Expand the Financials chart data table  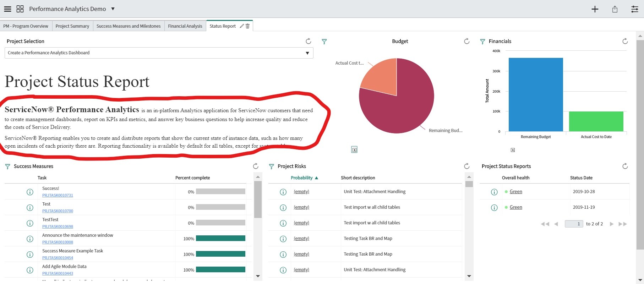pyautogui.click(x=513, y=150)
